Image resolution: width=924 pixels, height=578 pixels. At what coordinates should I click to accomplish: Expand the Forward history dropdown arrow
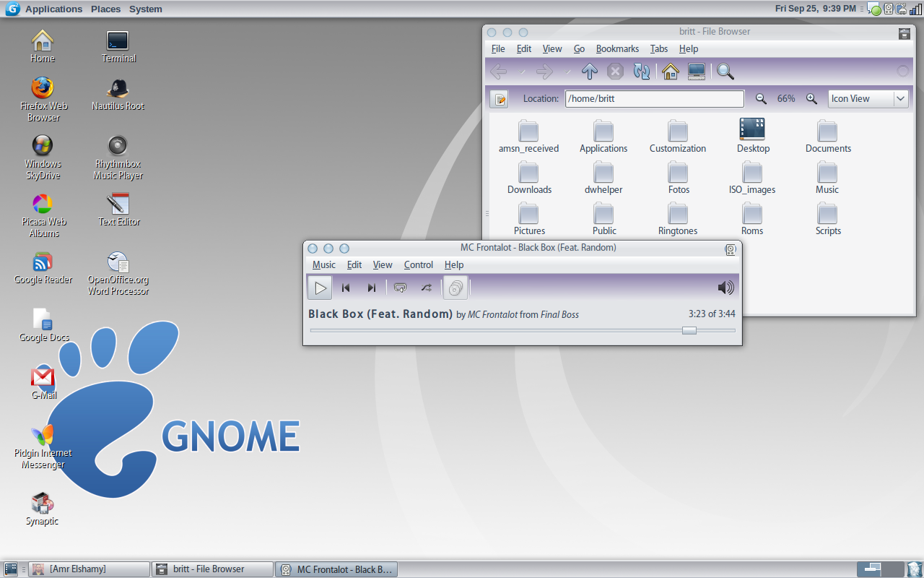click(568, 72)
